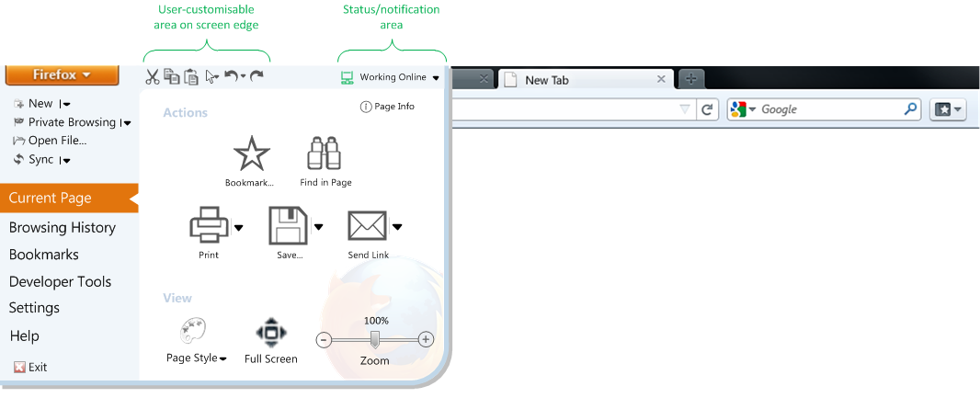Open the address bar history dropdown triangle
Image resolution: width=980 pixels, height=409 pixels.
(x=685, y=109)
